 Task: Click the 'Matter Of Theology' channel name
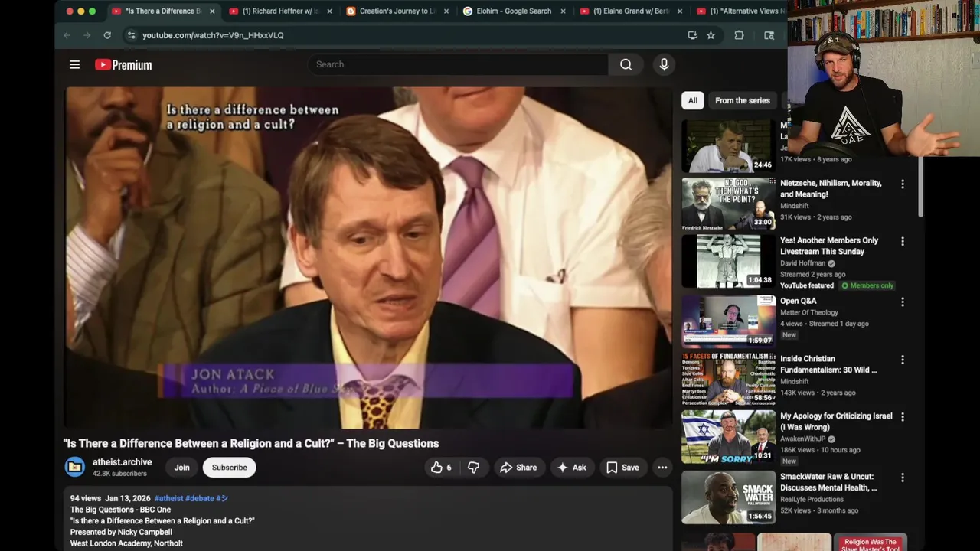(809, 312)
